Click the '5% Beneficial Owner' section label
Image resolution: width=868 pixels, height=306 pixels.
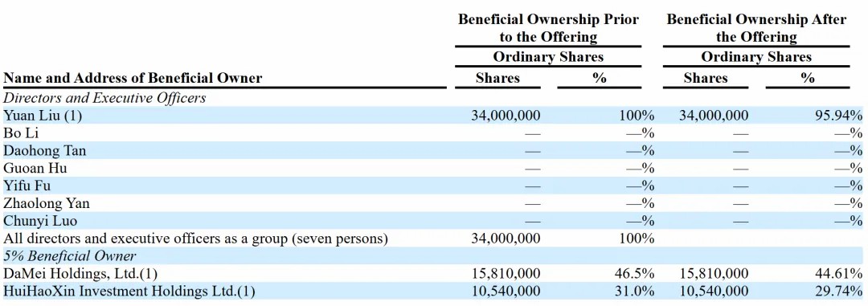click(70, 256)
